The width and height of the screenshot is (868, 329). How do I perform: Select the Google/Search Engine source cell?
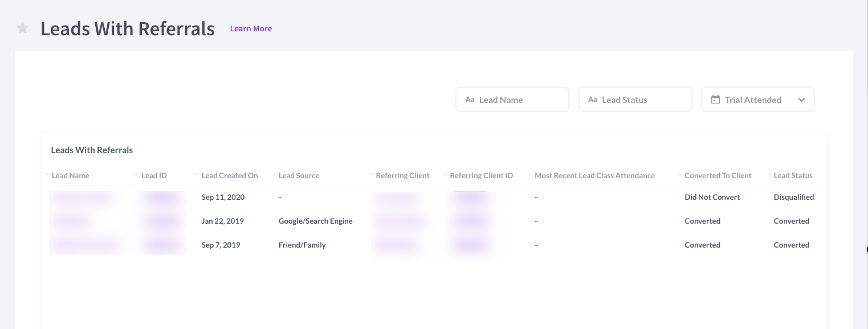coord(316,221)
